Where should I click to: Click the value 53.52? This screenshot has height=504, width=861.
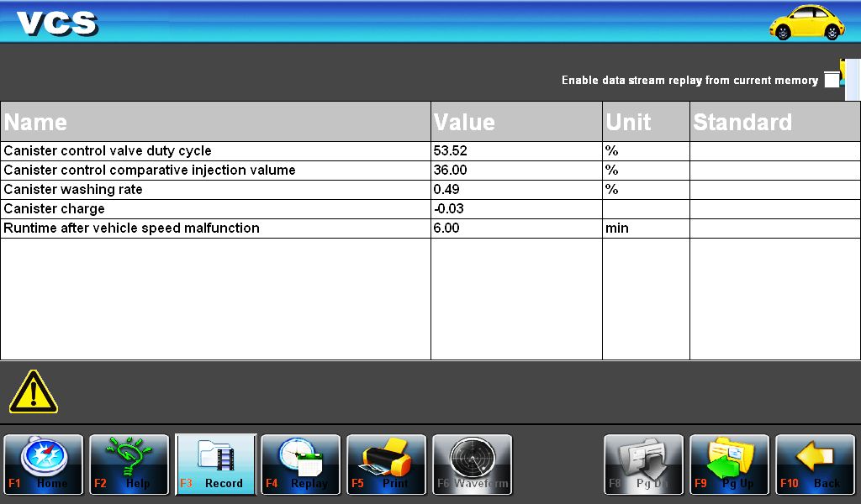tap(451, 151)
